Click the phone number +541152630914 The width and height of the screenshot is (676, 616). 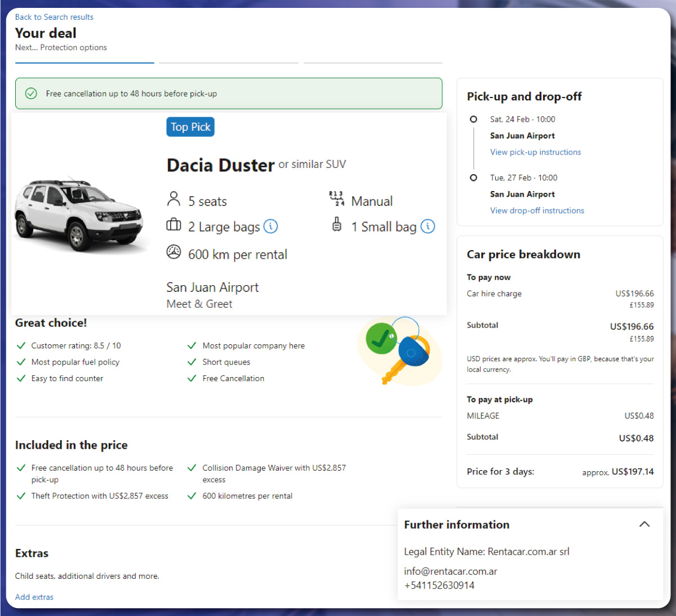click(x=439, y=585)
